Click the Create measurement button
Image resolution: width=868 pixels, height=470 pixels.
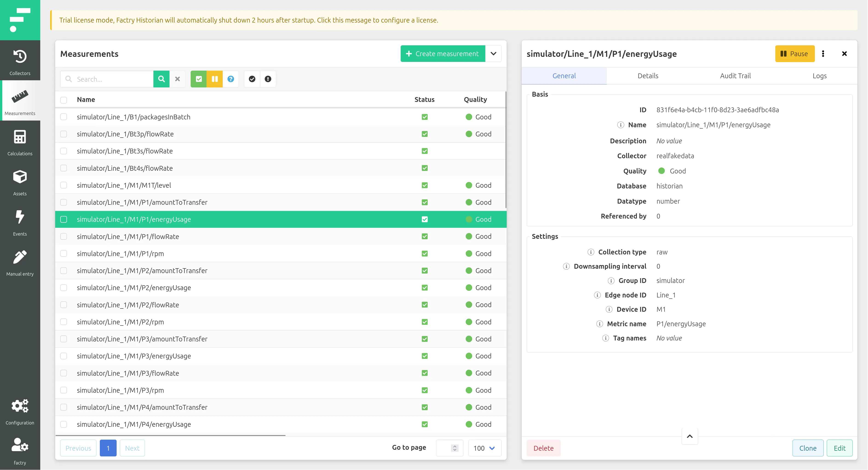point(443,54)
